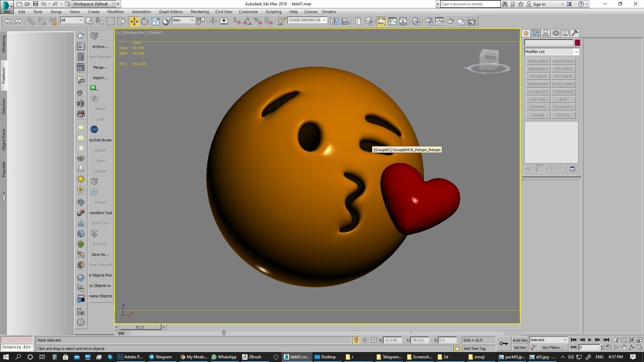This screenshot has height=362, width=644.
Task: Toggle the Selection Lock padlock
Action: (x=365, y=340)
